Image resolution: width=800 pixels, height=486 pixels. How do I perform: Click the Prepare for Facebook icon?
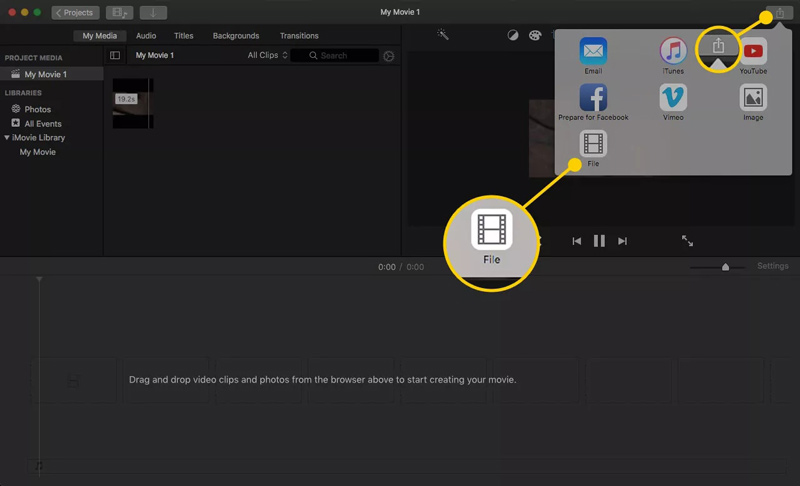(593, 98)
